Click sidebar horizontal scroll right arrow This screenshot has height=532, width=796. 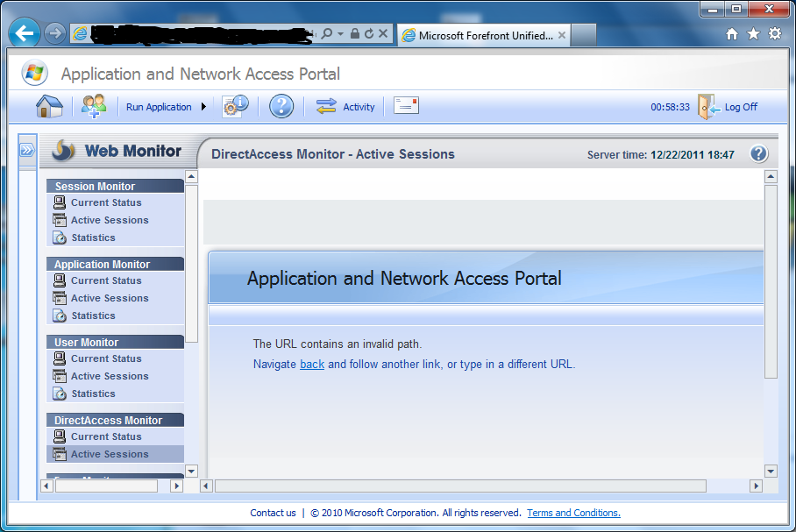coord(176,486)
